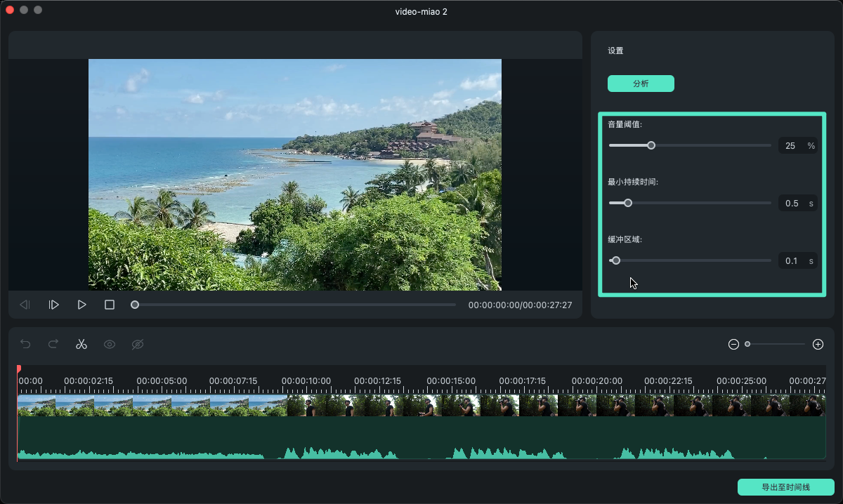843x504 pixels.
Task: Step forward one frame
Action: (x=53, y=305)
